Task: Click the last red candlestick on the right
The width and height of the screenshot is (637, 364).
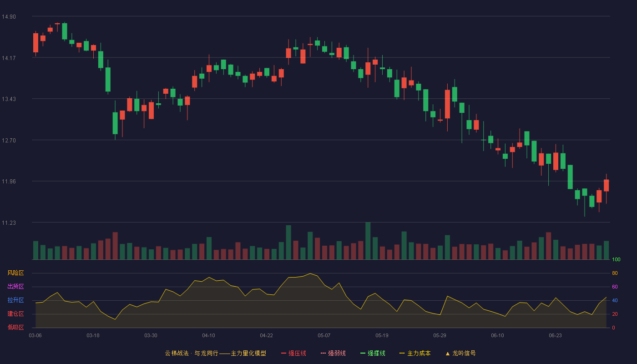Action: tap(606, 185)
